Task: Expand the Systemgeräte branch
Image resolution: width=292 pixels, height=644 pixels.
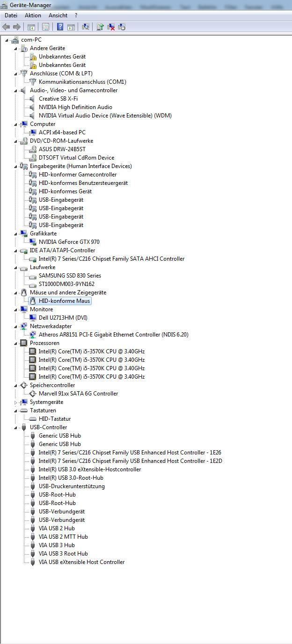Action: pos(15,402)
